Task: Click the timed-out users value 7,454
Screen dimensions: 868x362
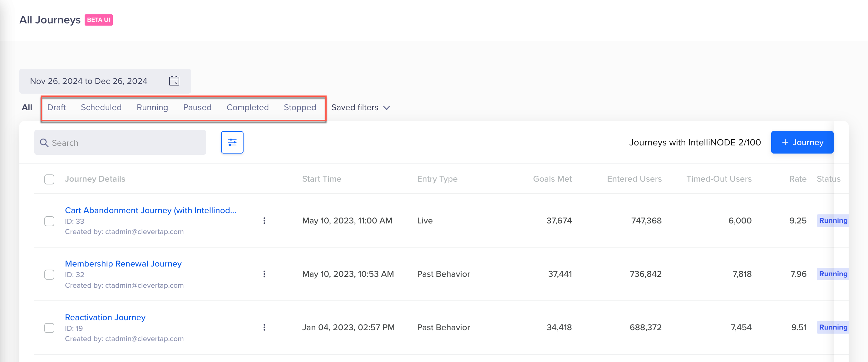Action: click(x=741, y=327)
